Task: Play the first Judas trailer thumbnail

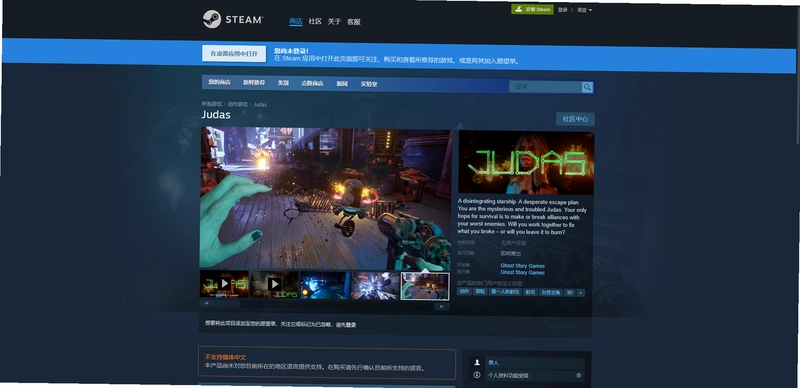Action: pos(224,283)
